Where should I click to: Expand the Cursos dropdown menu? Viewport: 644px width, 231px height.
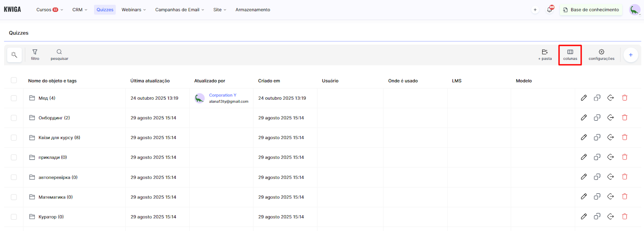50,10
